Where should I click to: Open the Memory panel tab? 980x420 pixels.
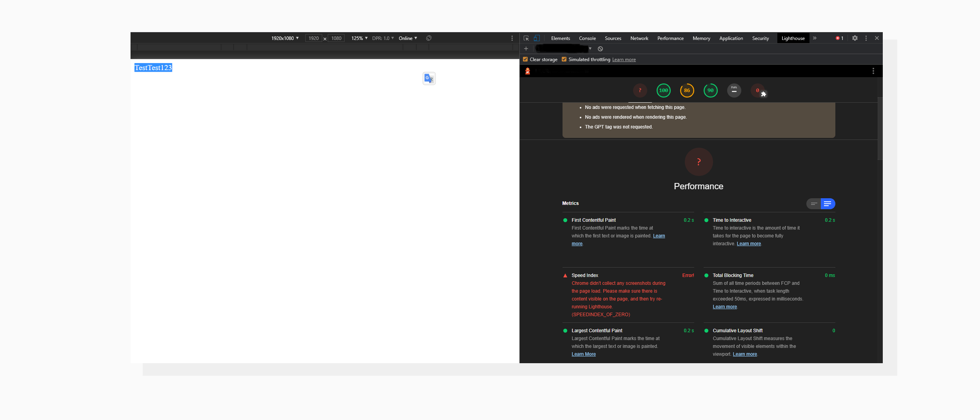701,38
